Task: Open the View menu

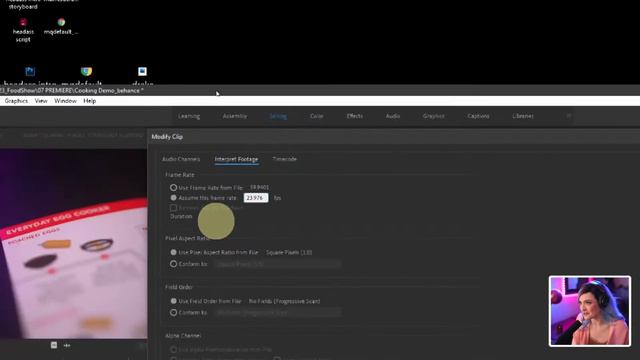Action: [41, 101]
